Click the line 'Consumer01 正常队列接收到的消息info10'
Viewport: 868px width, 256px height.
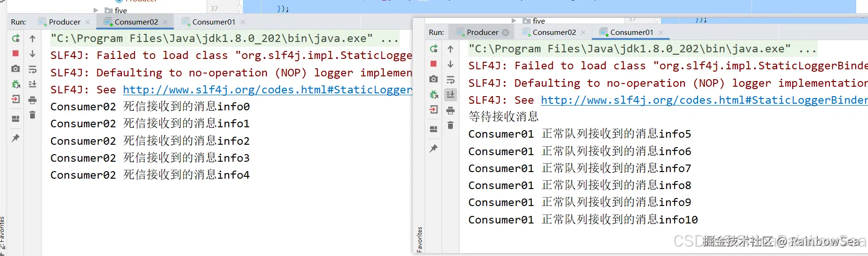(583, 220)
